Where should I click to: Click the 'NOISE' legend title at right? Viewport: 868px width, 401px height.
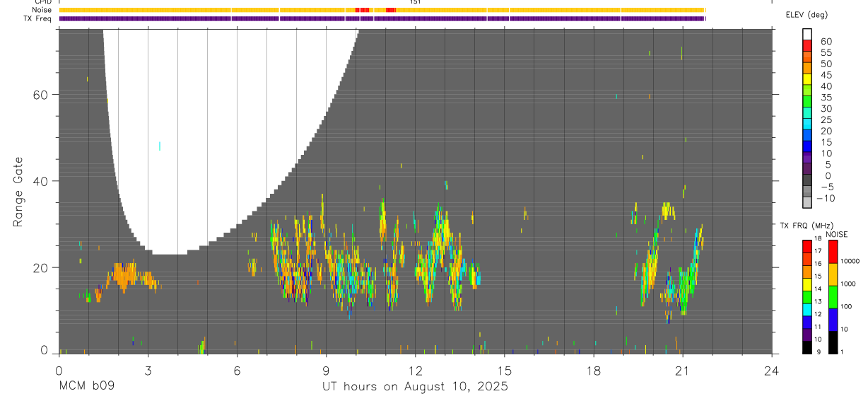pos(836,234)
